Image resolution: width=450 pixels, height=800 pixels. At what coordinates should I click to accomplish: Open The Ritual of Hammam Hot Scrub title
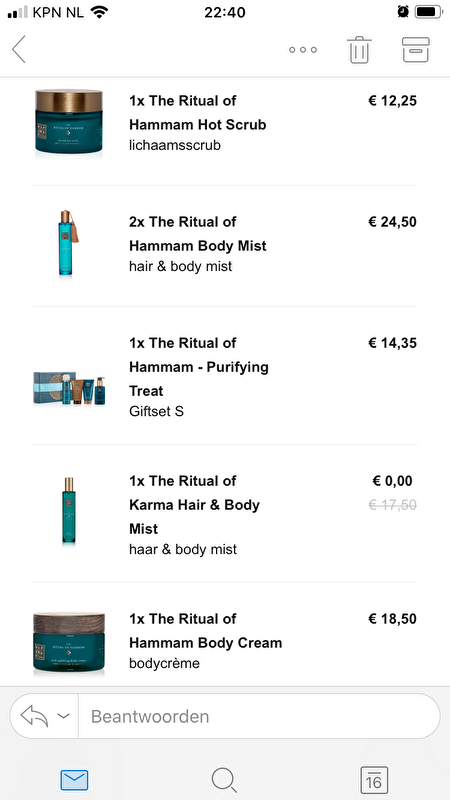197,112
